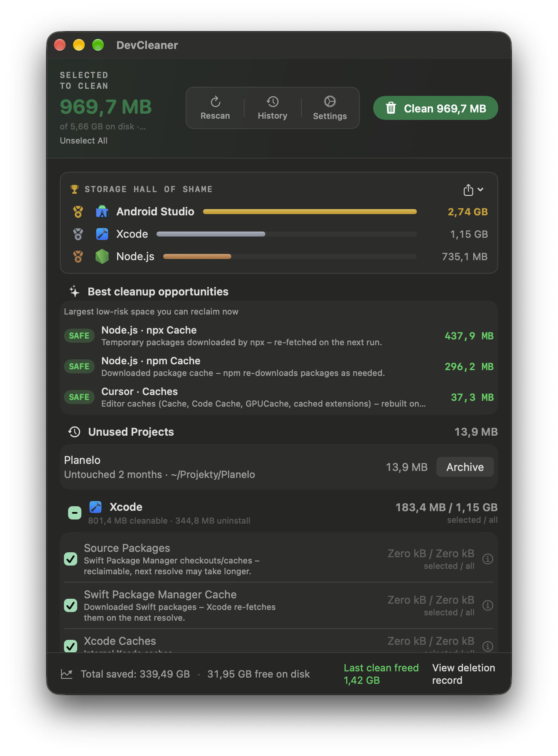558x756 pixels.
Task: Toggle the Xcode Caches checkbox
Action: (x=71, y=646)
